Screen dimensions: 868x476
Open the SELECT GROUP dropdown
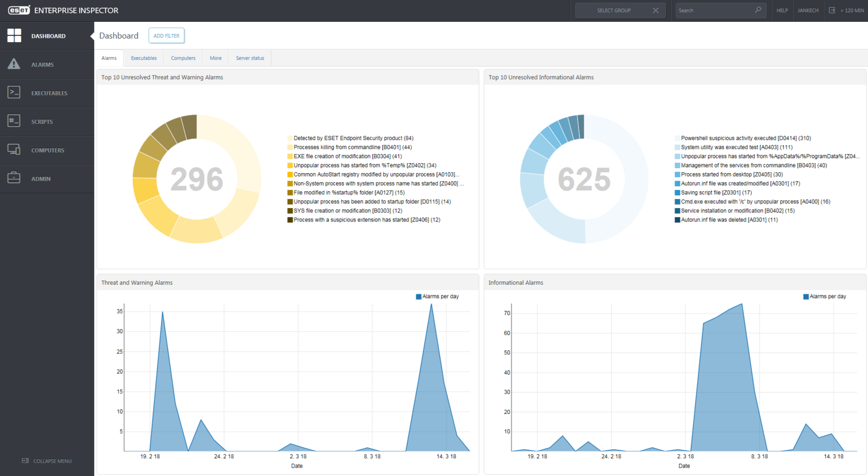[x=614, y=10]
